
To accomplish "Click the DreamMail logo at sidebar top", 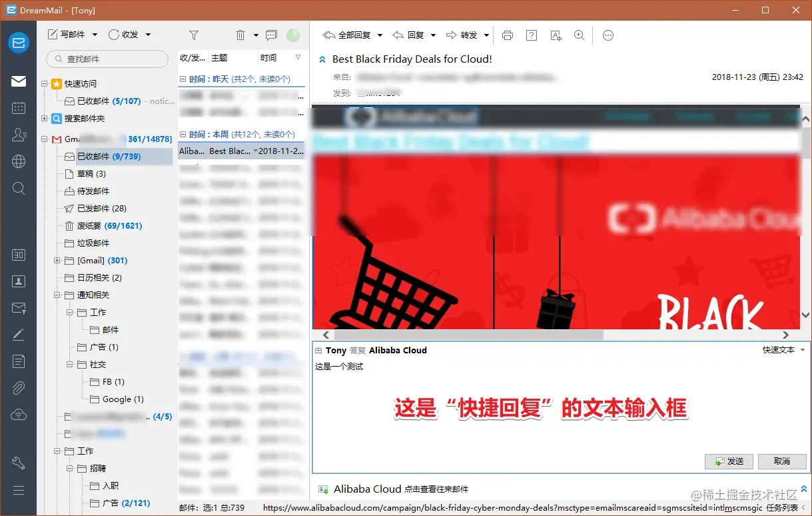I will pos(19,43).
